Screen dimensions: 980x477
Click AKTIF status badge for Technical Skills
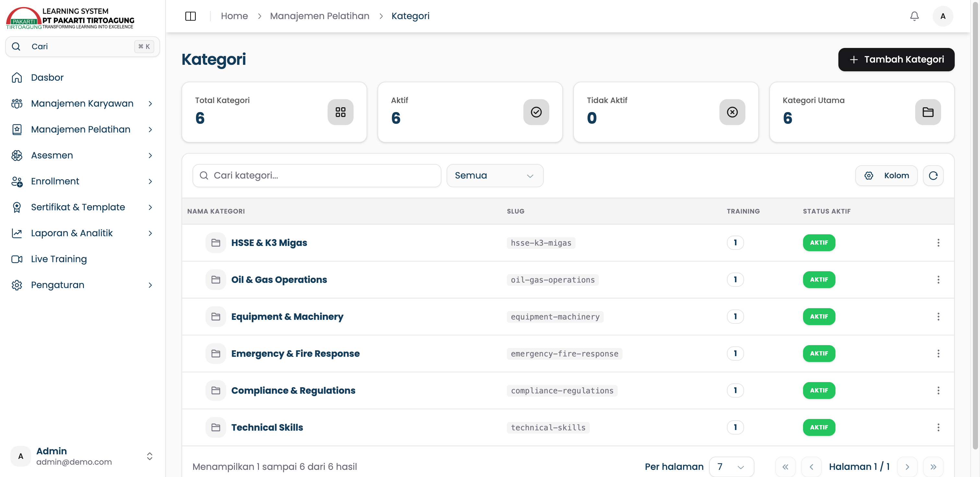point(819,427)
